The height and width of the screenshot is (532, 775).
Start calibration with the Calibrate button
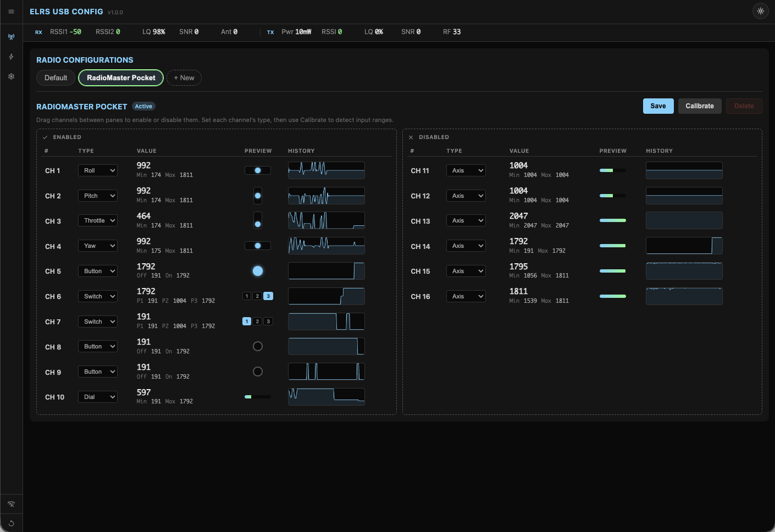pyautogui.click(x=700, y=106)
